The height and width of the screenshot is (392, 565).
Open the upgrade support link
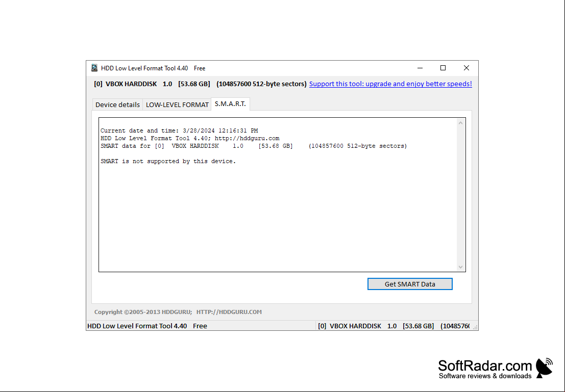(x=390, y=84)
